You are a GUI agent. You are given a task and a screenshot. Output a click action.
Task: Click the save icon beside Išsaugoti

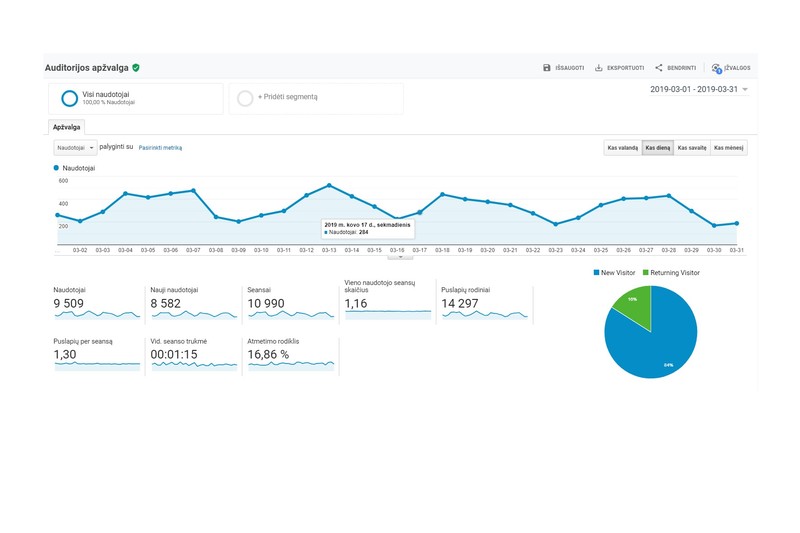pos(546,68)
